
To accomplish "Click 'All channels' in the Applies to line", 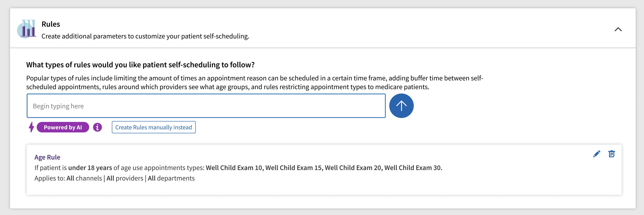I will click(84, 178).
